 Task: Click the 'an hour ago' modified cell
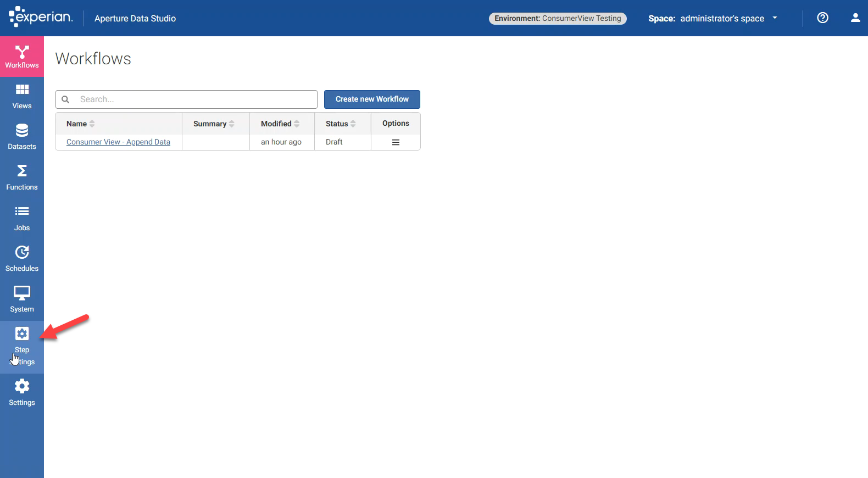coord(281,142)
